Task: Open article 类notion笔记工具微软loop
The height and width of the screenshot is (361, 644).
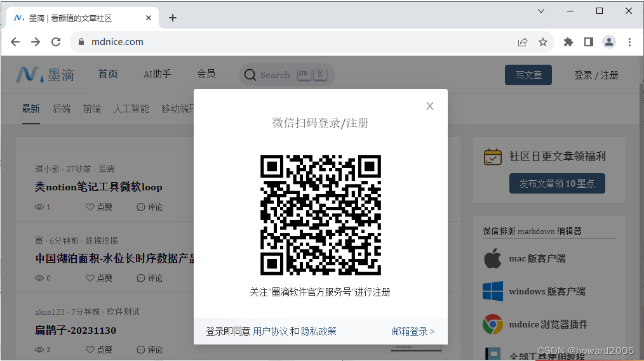Action: (x=98, y=187)
